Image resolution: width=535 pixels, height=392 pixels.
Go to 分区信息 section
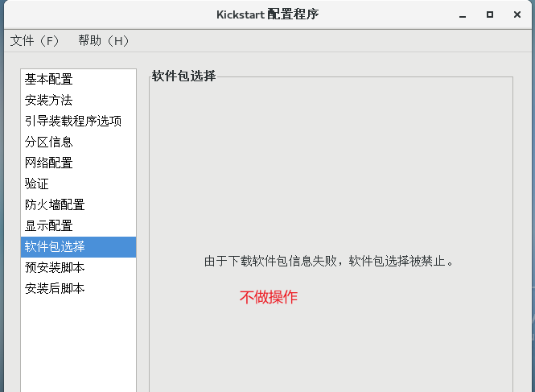click(x=79, y=142)
